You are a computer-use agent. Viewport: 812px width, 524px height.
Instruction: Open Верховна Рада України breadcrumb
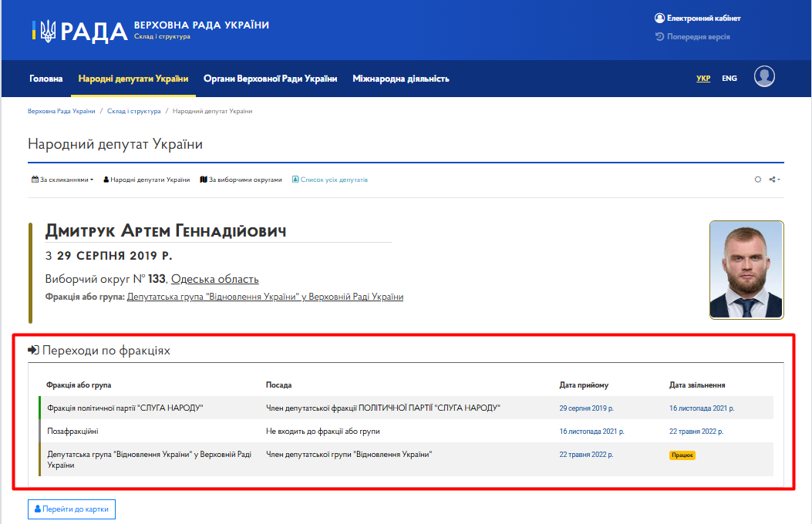(x=62, y=111)
